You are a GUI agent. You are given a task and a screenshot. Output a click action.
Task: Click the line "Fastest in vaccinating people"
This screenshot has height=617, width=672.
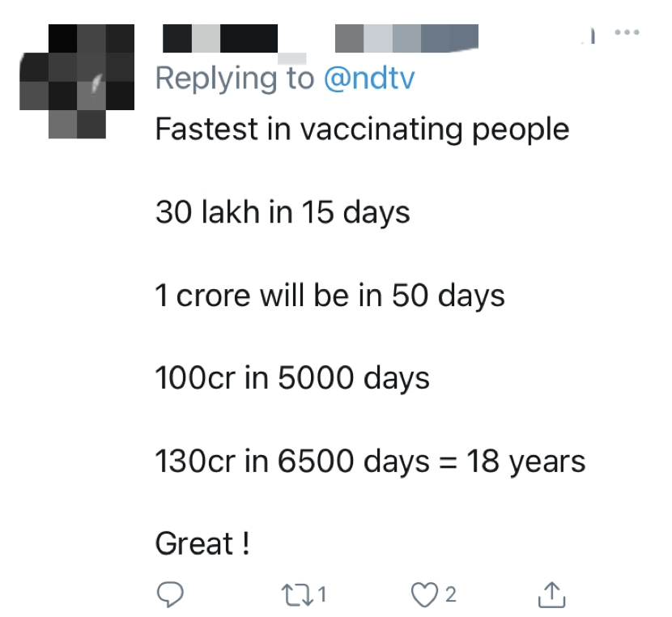pyautogui.click(x=362, y=129)
